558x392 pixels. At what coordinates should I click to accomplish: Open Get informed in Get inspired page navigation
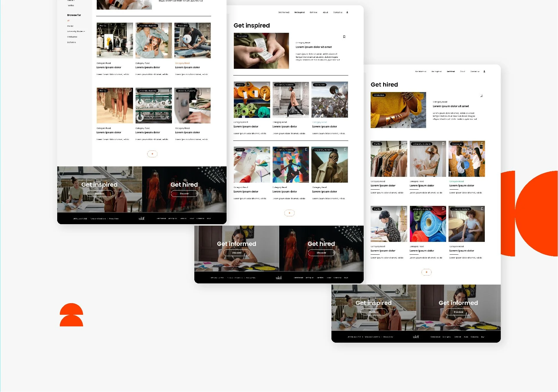coord(284,12)
